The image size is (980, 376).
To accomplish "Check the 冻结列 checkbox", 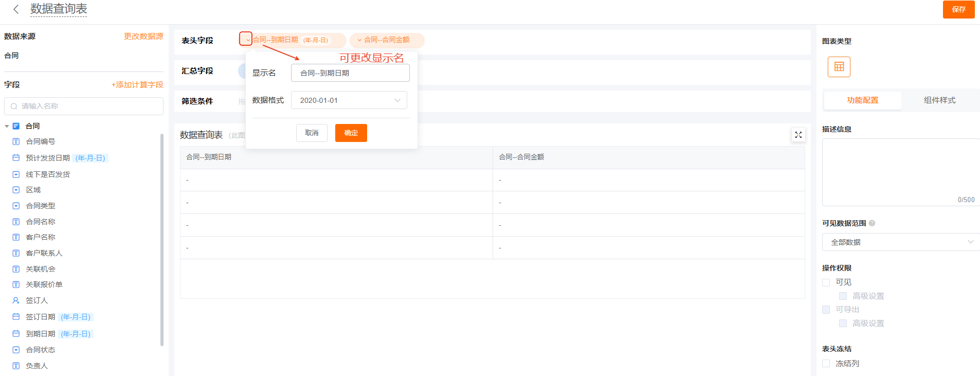I will (826, 364).
